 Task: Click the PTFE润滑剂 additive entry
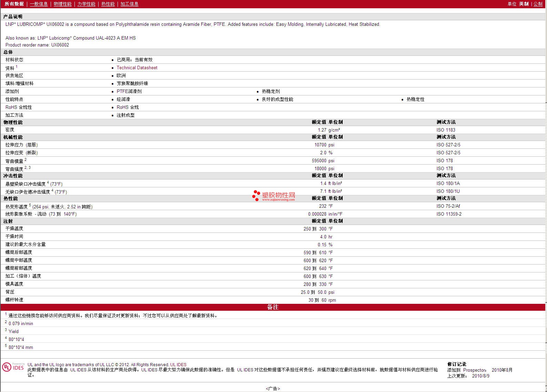pyautogui.click(x=129, y=91)
